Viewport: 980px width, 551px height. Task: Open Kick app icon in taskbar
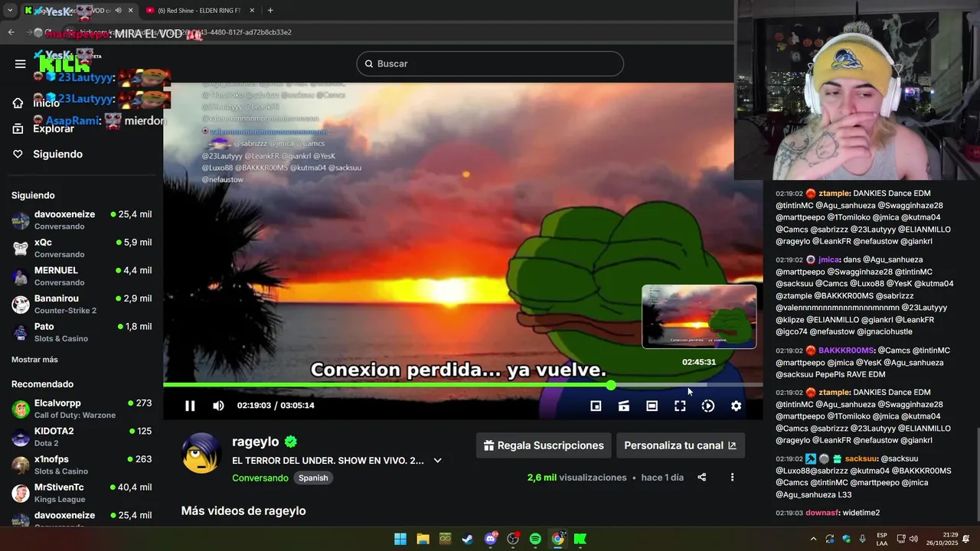[580, 539]
